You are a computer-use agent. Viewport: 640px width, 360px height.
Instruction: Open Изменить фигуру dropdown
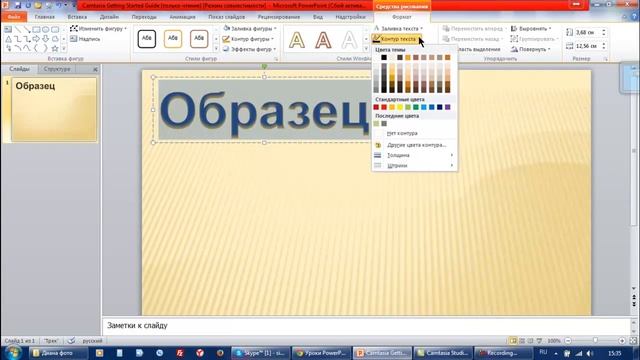pos(98,29)
